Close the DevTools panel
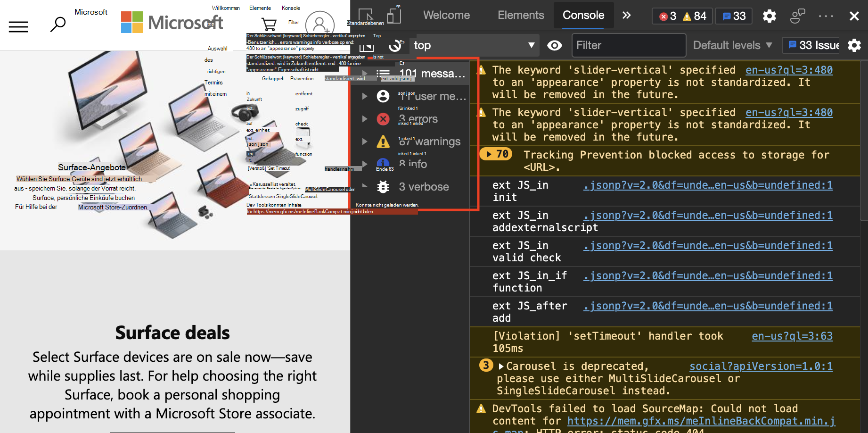This screenshot has height=433, width=868. click(x=854, y=16)
